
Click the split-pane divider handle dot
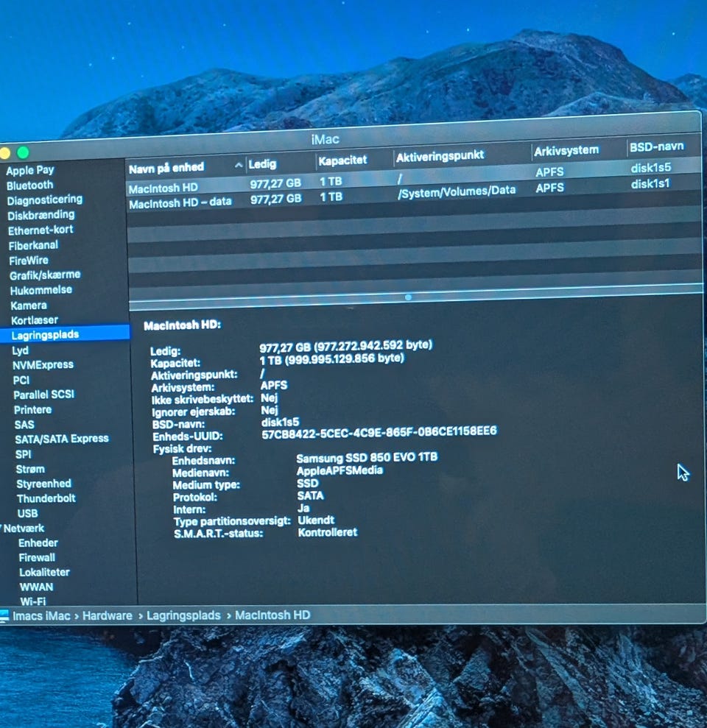click(x=408, y=297)
